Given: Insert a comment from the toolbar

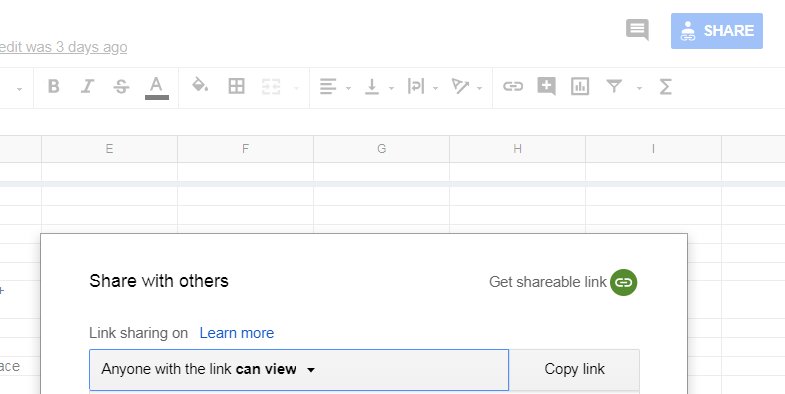Looking at the screenshot, I should tap(546, 86).
